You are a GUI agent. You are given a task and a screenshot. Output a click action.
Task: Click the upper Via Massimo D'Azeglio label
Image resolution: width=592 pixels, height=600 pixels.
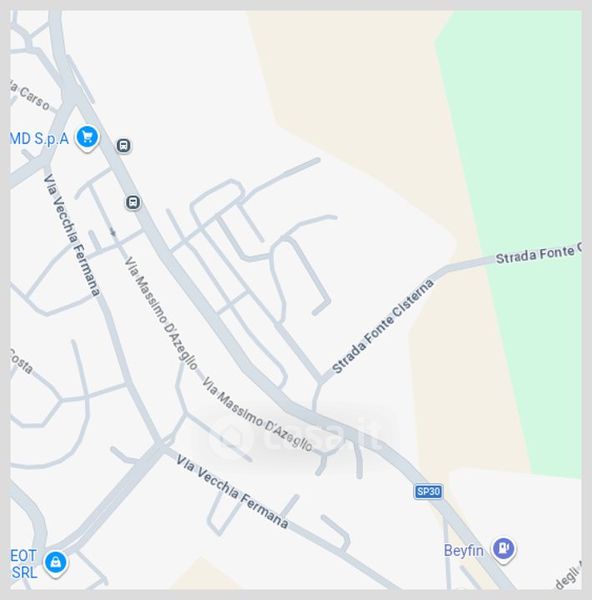coord(161,313)
